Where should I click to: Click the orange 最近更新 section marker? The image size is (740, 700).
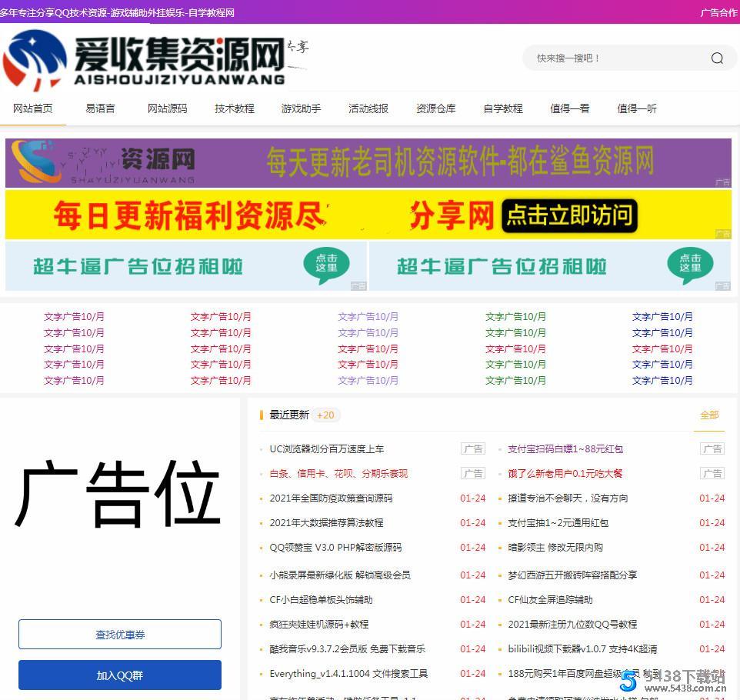pyautogui.click(x=262, y=415)
